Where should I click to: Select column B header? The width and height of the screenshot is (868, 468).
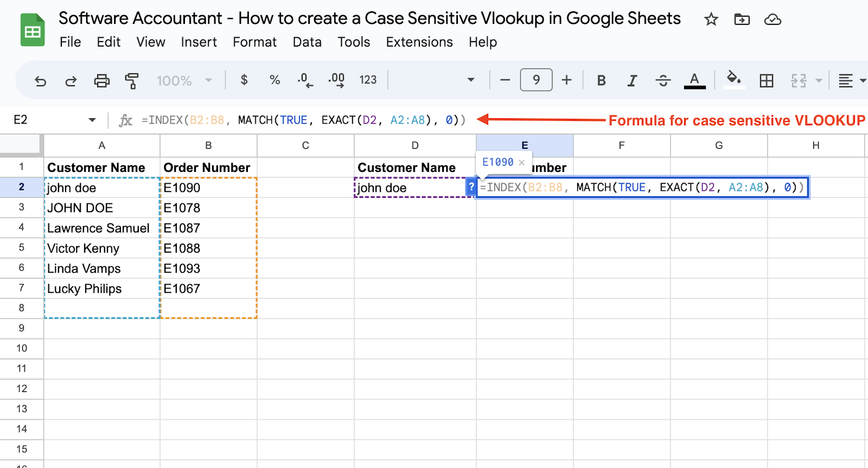(x=208, y=145)
